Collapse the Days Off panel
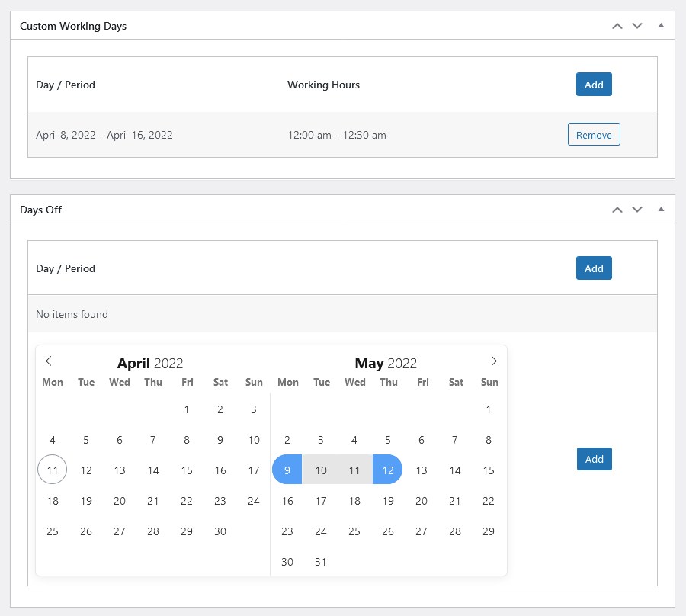The width and height of the screenshot is (686, 616). pos(661,209)
